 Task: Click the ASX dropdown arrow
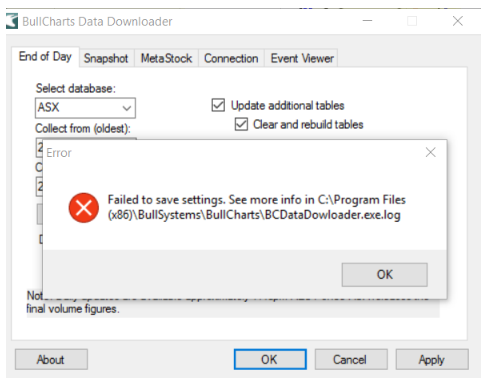(127, 108)
